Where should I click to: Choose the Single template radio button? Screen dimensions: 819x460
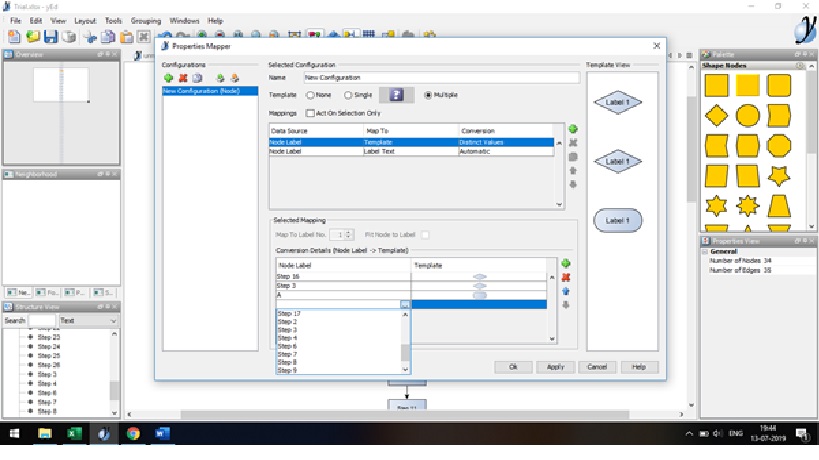click(348, 95)
